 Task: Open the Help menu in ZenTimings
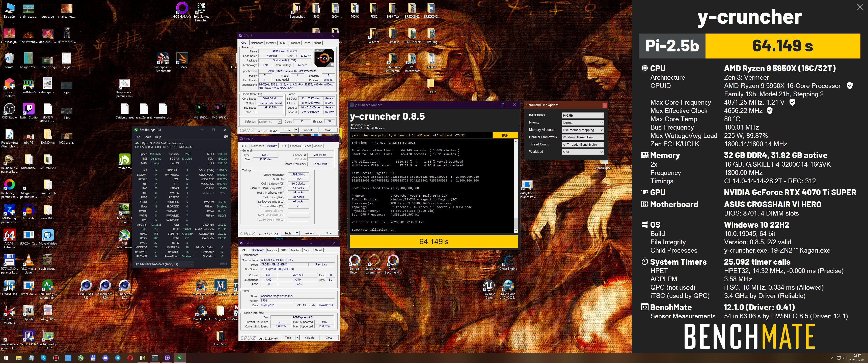(158, 137)
